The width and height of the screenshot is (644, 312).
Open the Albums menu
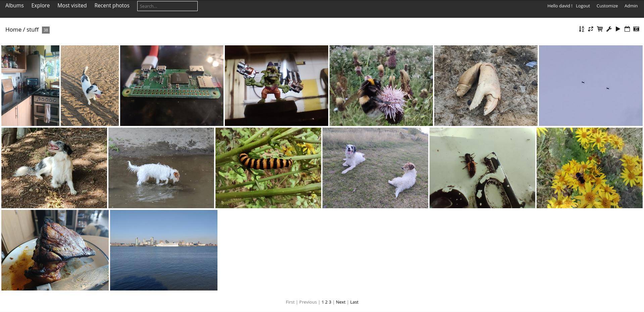coord(14,5)
